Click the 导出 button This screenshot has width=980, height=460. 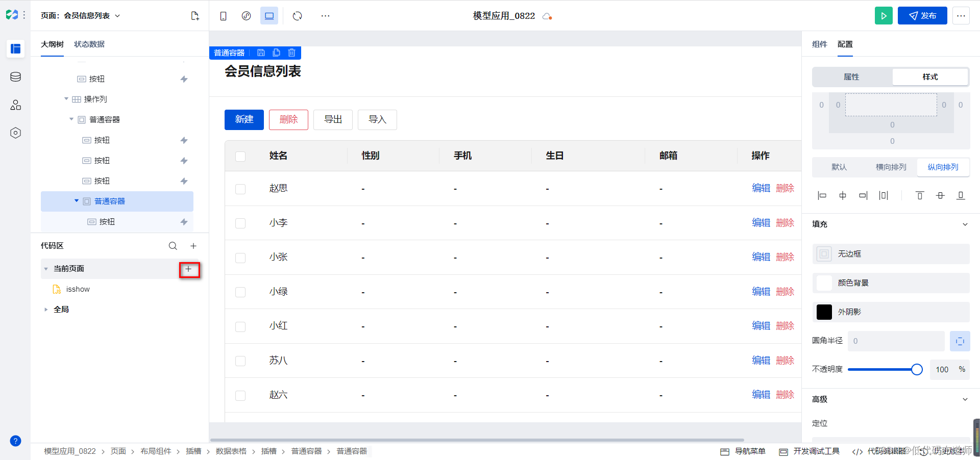pos(333,120)
